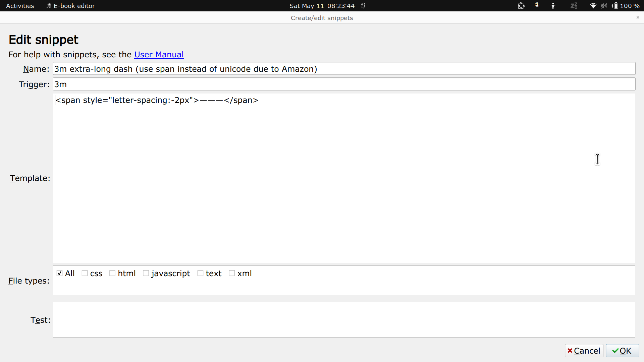Screen dimensions: 644x362
Task: Enable the xml file type checkbox
Action: click(232, 274)
